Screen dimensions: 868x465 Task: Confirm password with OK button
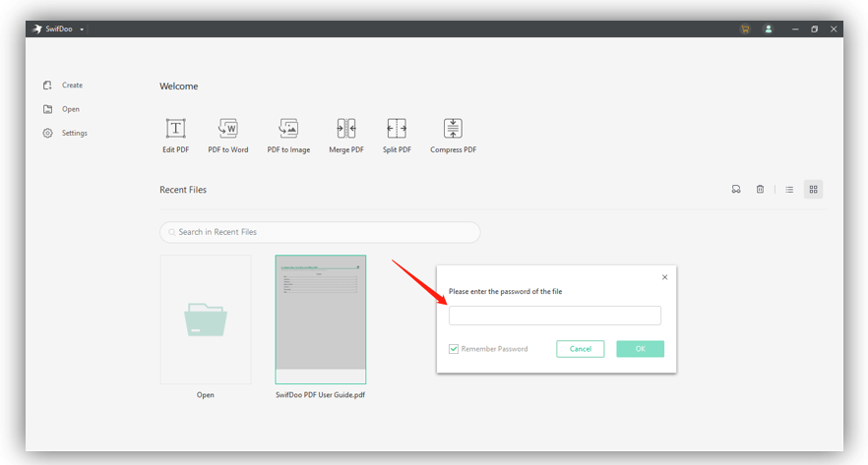pyautogui.click(x=640, y=349)
